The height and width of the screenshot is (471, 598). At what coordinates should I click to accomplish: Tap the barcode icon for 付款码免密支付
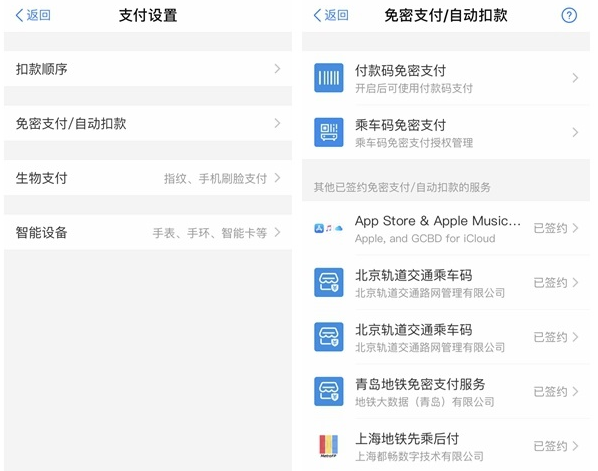click(x=328, y=78)
